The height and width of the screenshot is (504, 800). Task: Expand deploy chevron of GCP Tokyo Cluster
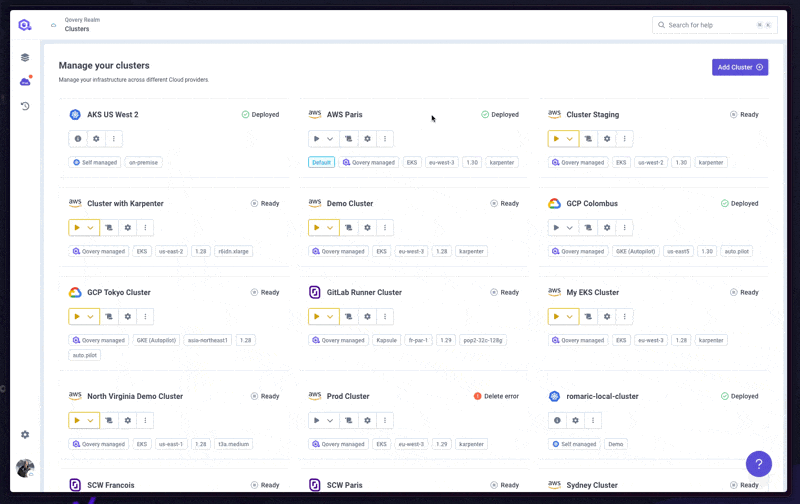(90, 316)
